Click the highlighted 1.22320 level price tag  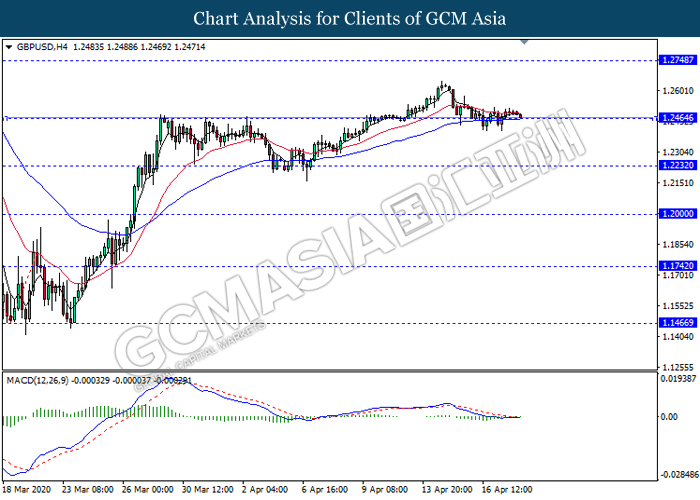point(677,165)
